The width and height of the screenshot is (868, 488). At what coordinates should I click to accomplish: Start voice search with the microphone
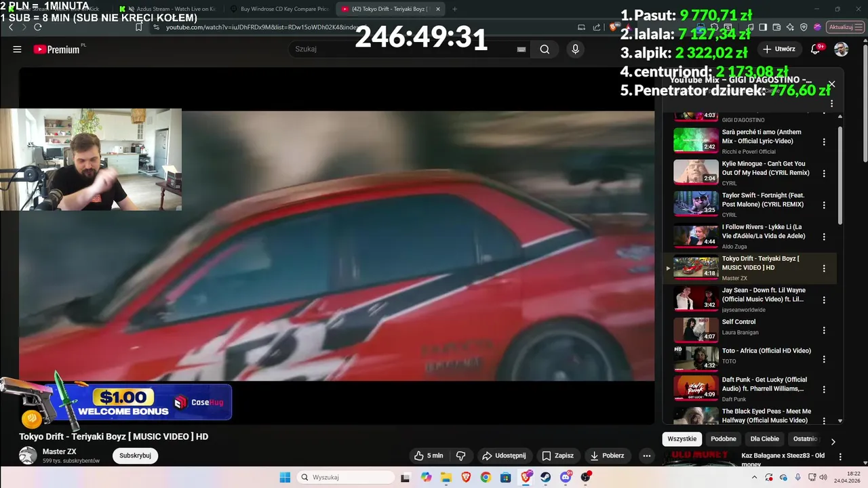click(575, 49)
